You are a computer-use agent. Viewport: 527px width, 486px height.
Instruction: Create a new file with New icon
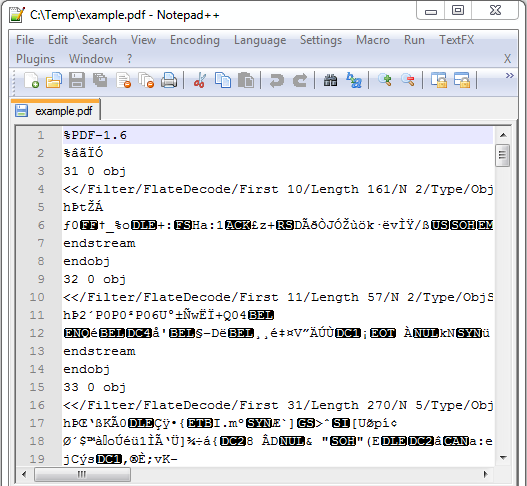pyautogui.click(x=32, y=80)
